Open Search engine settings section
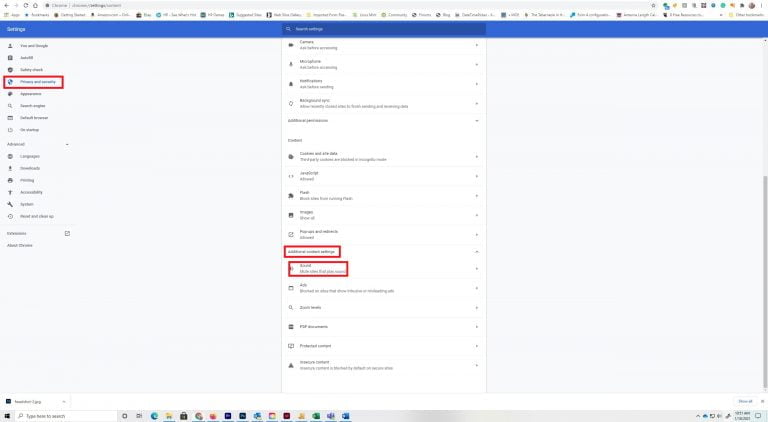Viewport: 768px width, 422px height. pos(32,106)
